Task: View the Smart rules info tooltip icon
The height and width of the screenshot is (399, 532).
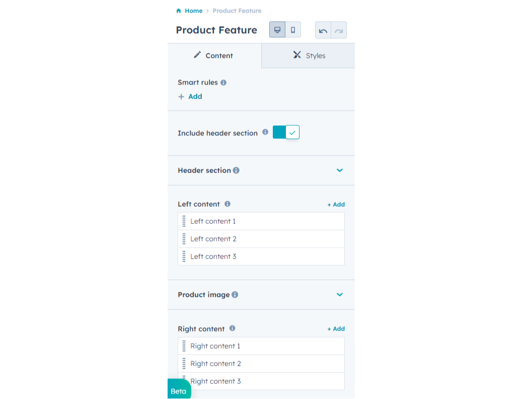Action: [224, 82]
